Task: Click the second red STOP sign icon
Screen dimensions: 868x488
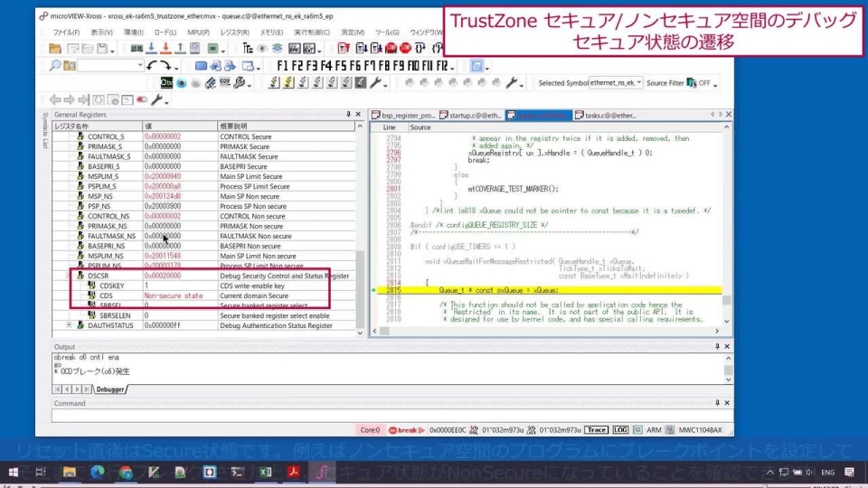Action: tap(405, 49)
